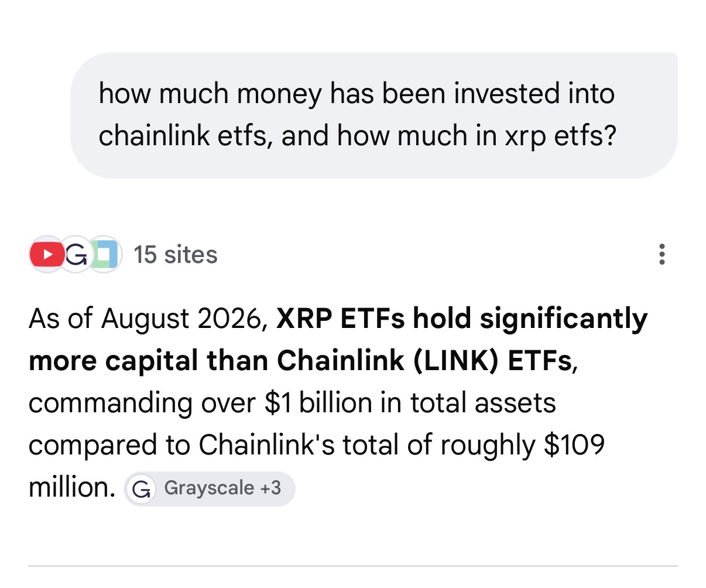Open the Grayscale +3 citation chip
The width and height of the screenshot is (706, 588).
point(210,488)
